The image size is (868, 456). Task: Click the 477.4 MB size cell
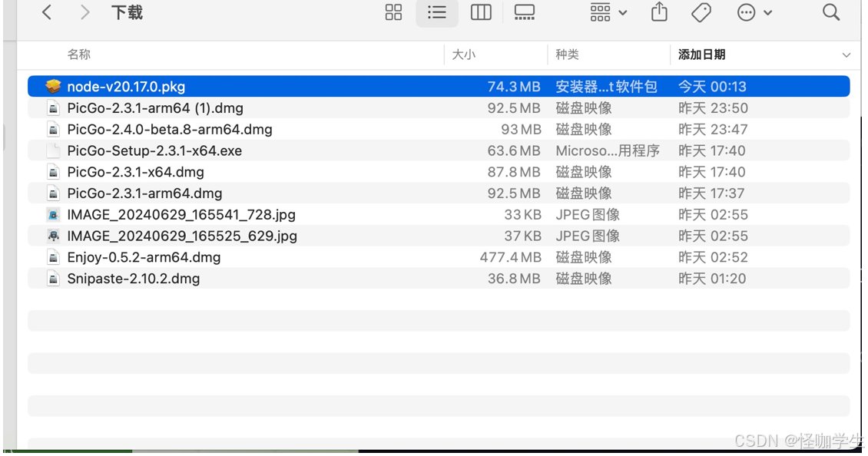[x=510, y=257]
